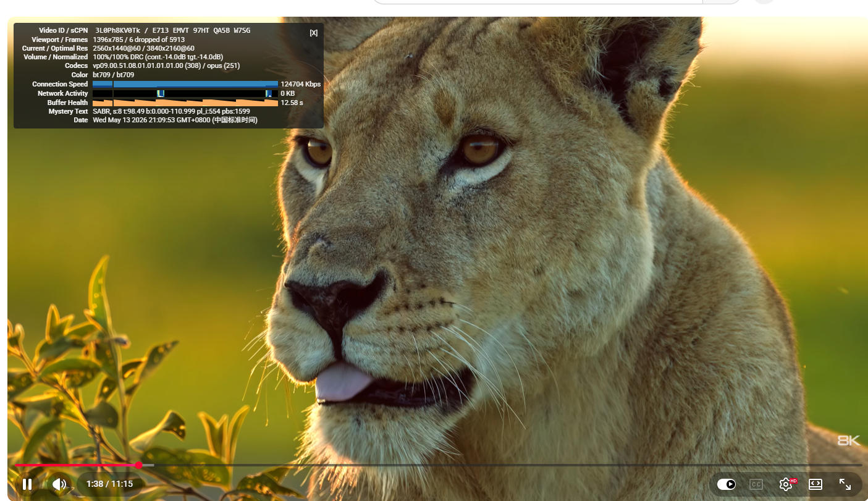868x501 pixels.
Task: Click the "SABR, s:8 t:98.49" mystery text value
Action: (171, 111)
